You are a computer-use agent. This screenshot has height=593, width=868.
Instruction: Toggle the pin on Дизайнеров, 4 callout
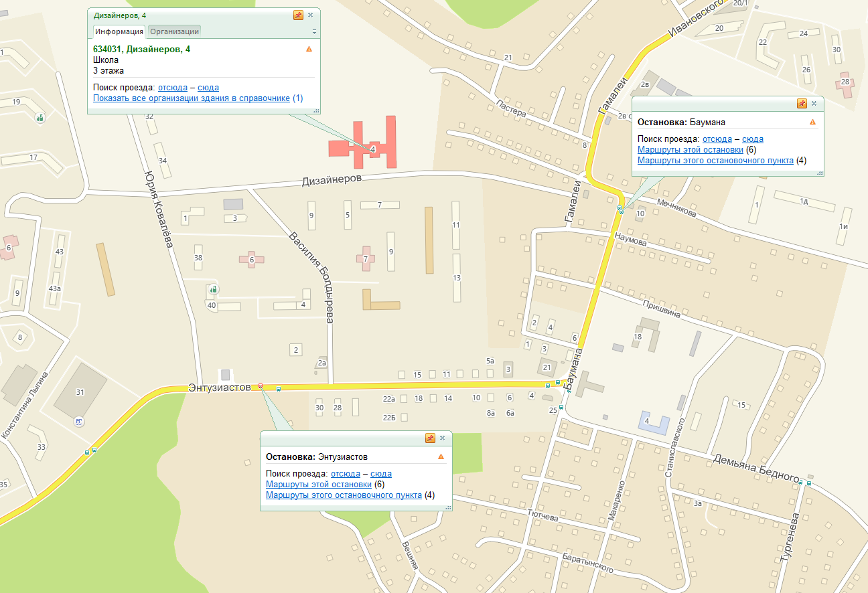tap(298, 15)
